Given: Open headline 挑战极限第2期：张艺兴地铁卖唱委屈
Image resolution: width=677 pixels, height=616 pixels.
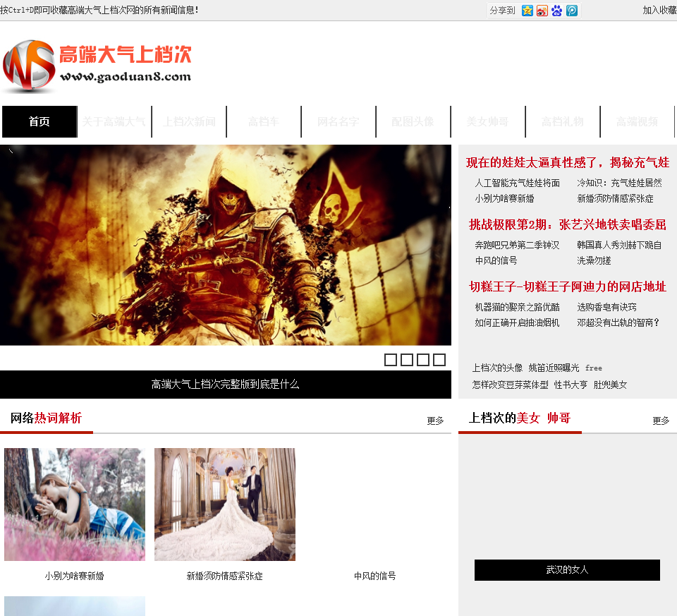Looking at the screenshot, I should click(x=567, y=224).
